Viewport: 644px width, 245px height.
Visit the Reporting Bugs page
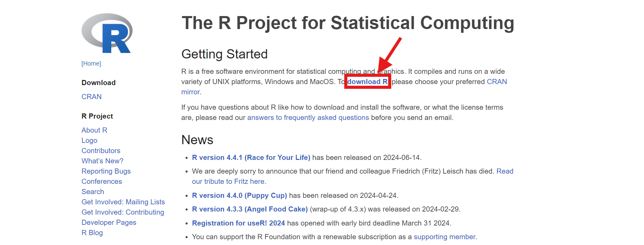click(106, 171)
